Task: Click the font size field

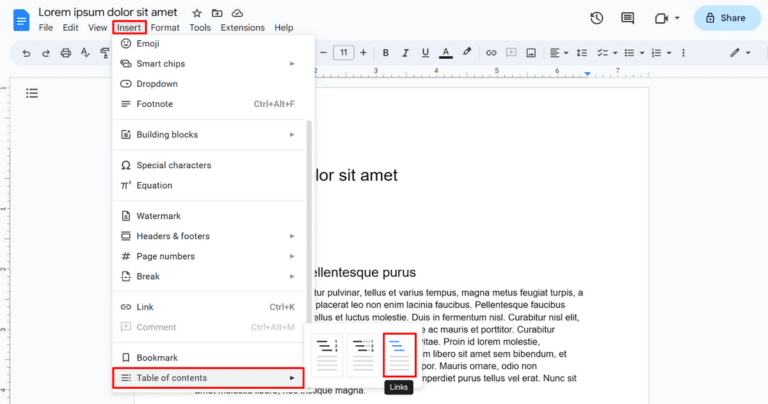Action: click(x=343, y=52)
